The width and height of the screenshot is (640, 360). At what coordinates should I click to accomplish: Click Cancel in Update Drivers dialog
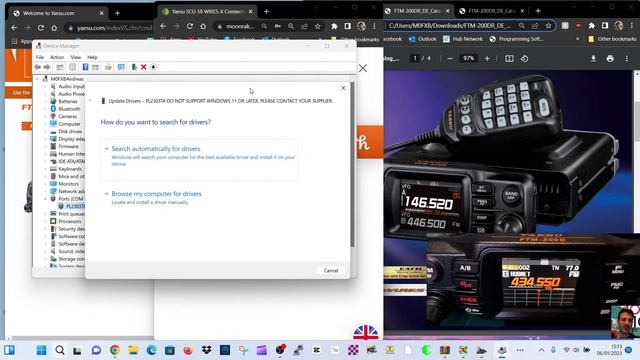(x=331, y=270)
